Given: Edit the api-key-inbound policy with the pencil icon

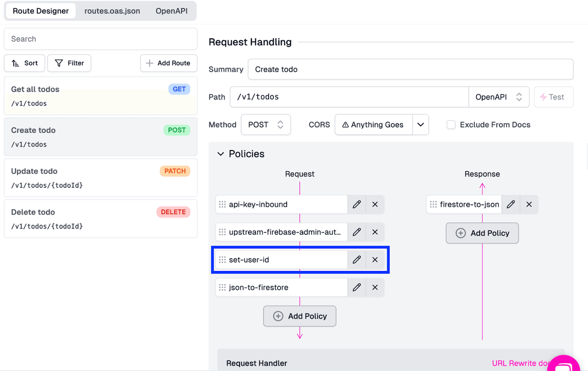Looking at the screenshot, I should 356,204.
